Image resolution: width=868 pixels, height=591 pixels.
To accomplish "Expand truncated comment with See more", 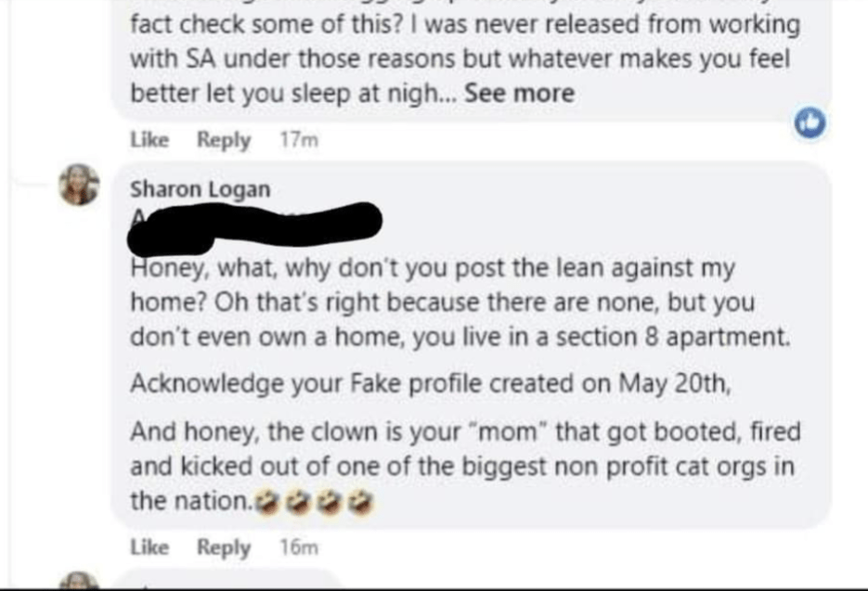I will click(x=519, y=94).
